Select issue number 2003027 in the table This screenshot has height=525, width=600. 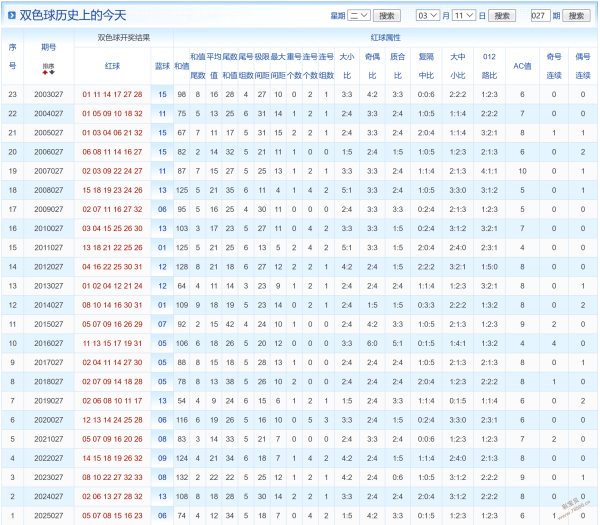point(49,94)
